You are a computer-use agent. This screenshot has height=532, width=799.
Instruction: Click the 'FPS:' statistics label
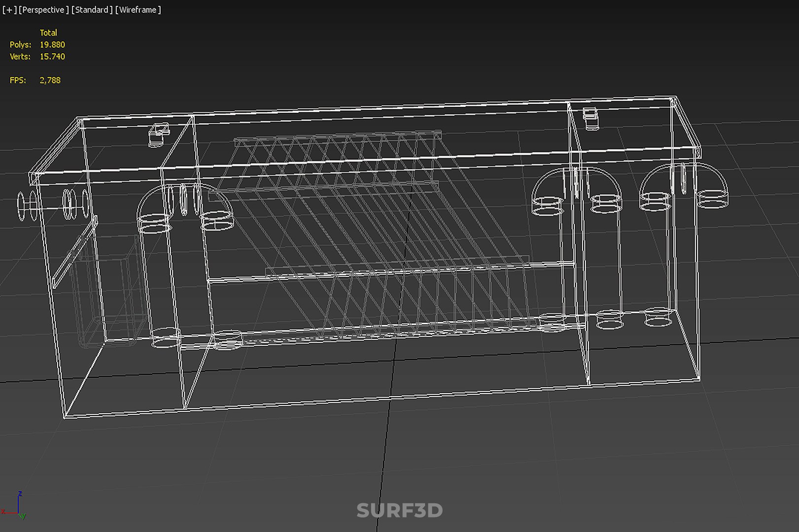[x=18, y=80]
